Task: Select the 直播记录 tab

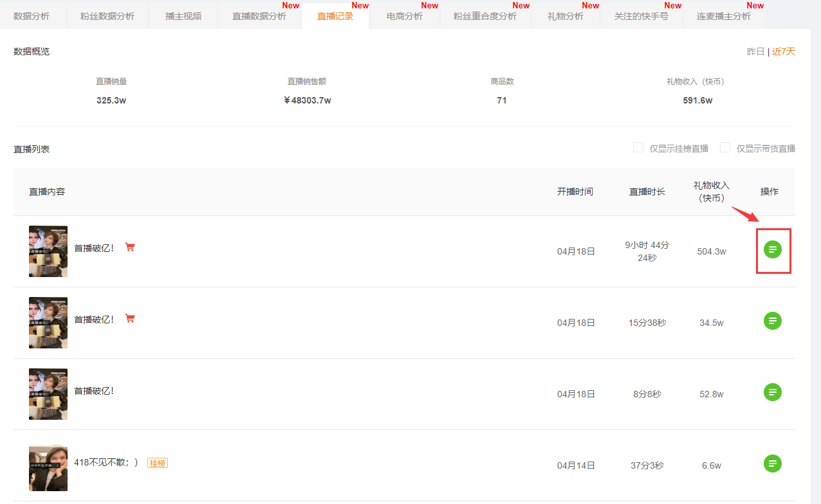Action: 335,16
